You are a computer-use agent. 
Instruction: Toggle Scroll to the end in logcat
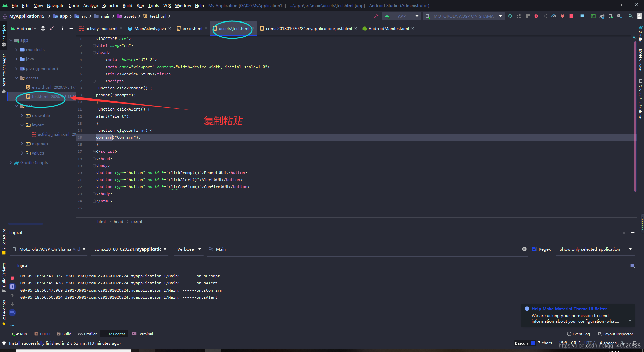click(12, 287)
